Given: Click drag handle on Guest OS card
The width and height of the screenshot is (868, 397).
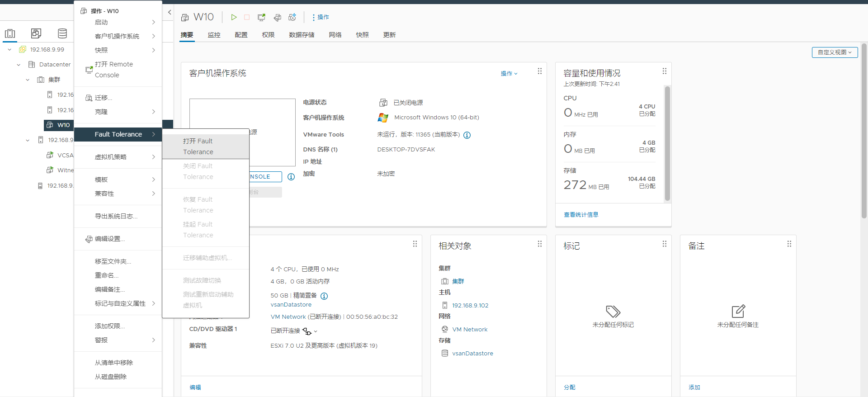Looking at the screenshot, I should click(540, 71).
